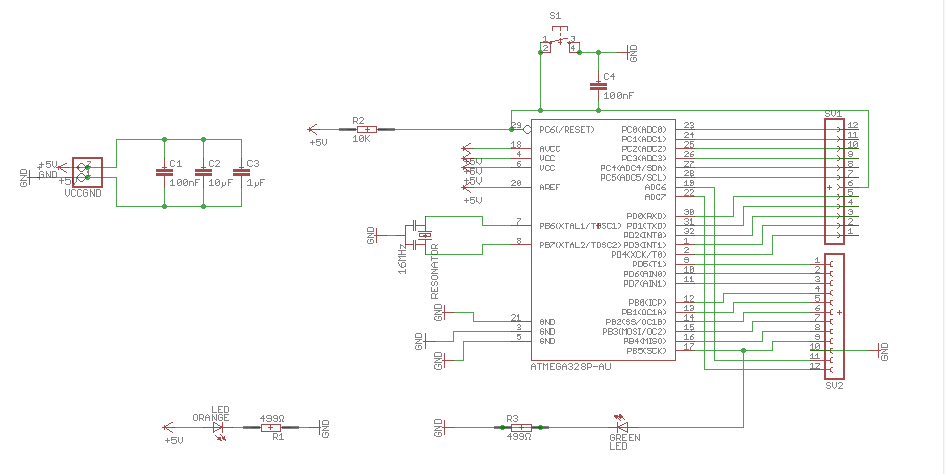Select the 10K value under R2

coord(360,139)
